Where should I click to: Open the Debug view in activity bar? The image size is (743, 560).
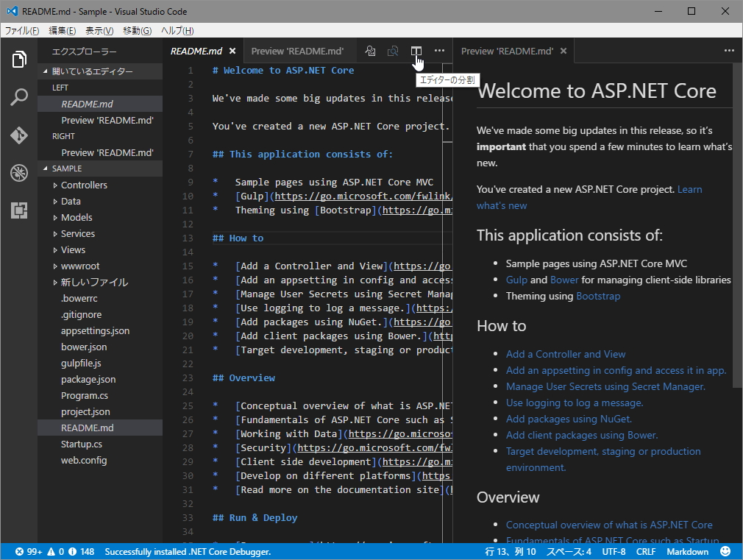click(19, 173)
